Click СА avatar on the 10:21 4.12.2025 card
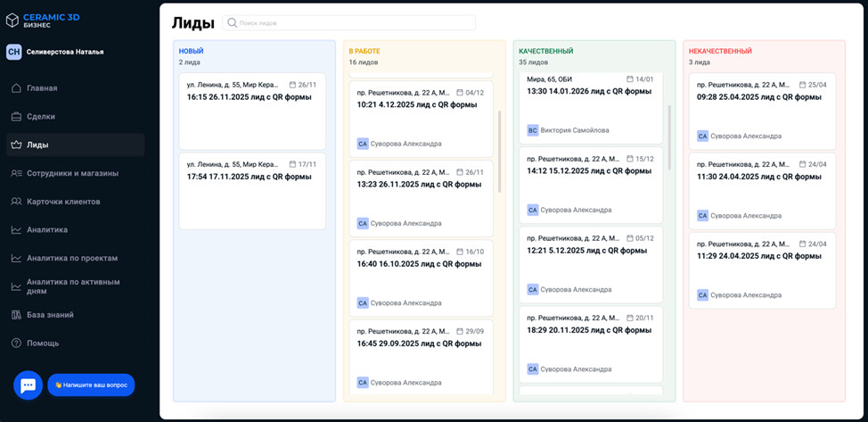 pos(363,144)
